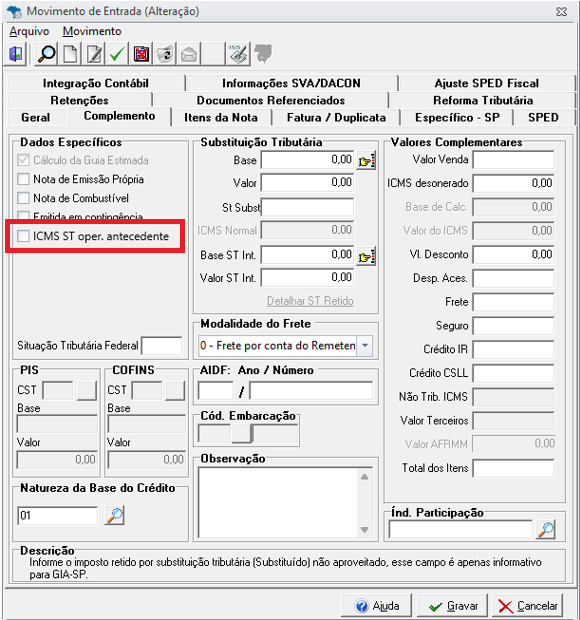Click the hand icon beside Base ST Int.
Screen dimensions: 580x620
[x=366, y=256]
